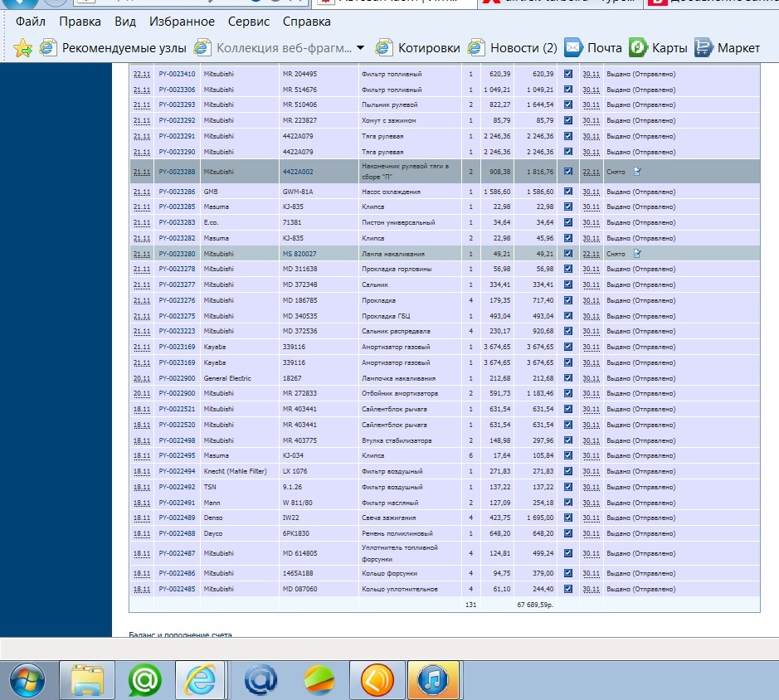Click brand cell General Electric
The width and height of the screenshot is (779, 700).
[227, 378]
